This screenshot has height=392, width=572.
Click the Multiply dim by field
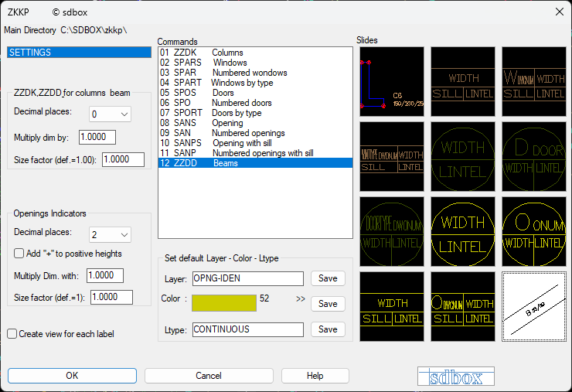tap(97, 137)
